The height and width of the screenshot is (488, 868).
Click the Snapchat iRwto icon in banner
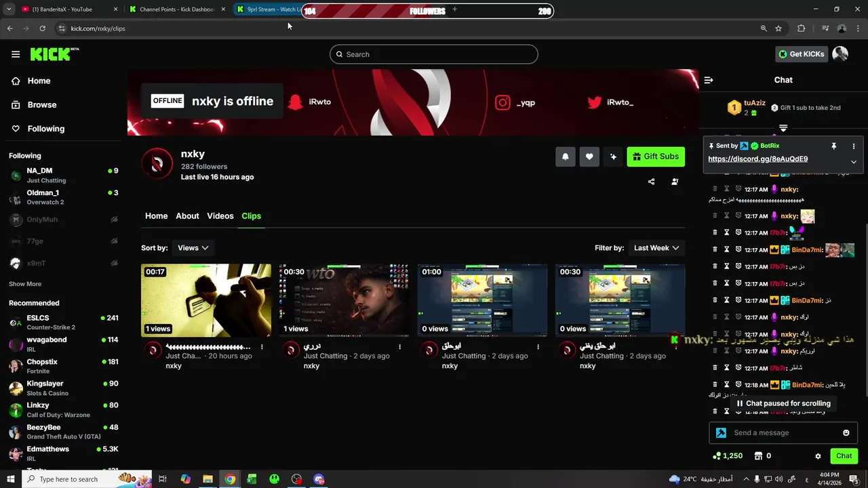(295, 102)
